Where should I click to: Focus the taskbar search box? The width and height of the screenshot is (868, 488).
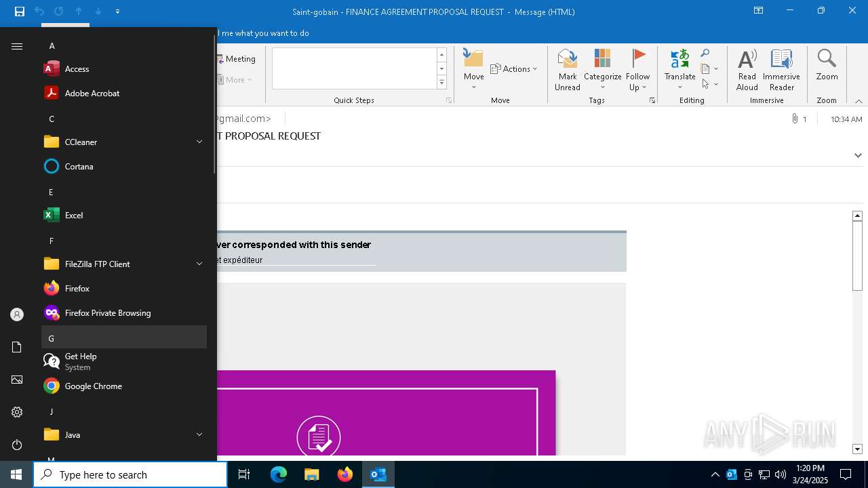click(130, 474)
